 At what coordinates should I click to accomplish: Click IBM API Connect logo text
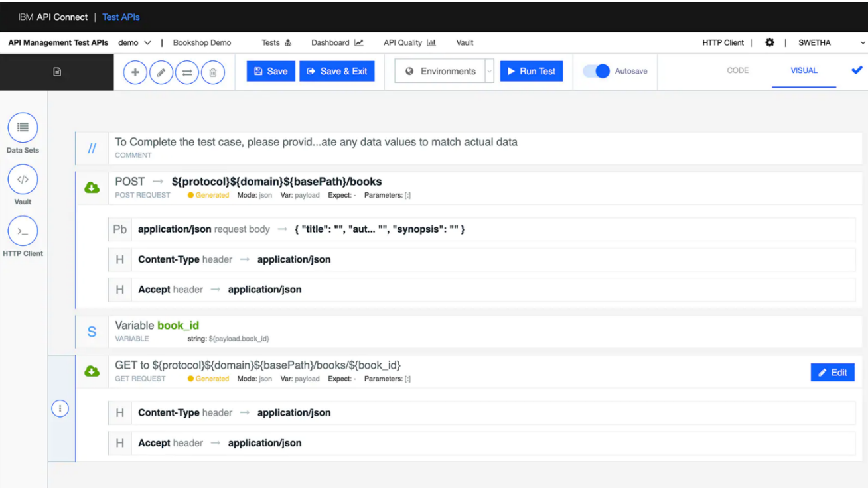point(53,17)
